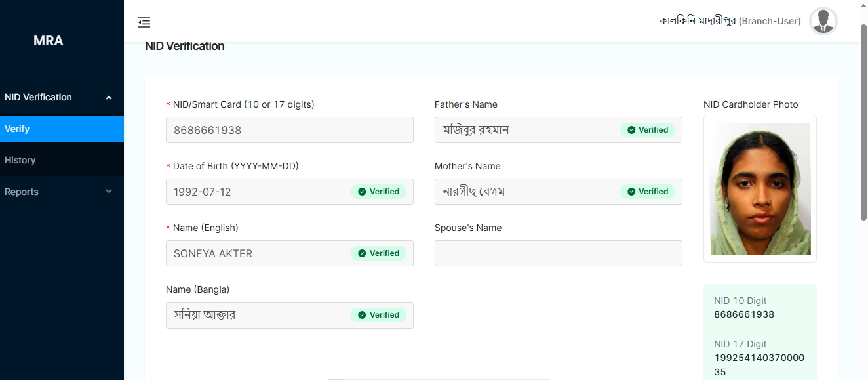This screenshot has height=380, width=868.
Task: Click the NID/Smart Card number field
Action: click(289, 130)
